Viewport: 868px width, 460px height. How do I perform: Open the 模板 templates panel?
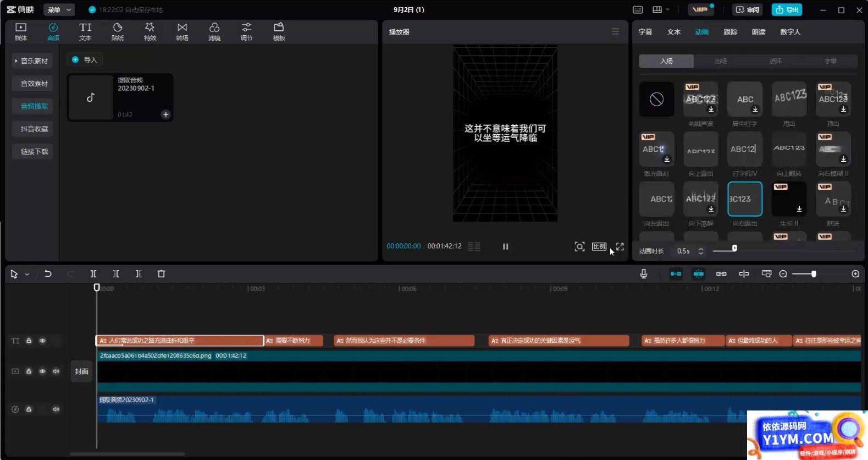coord(279,32)
